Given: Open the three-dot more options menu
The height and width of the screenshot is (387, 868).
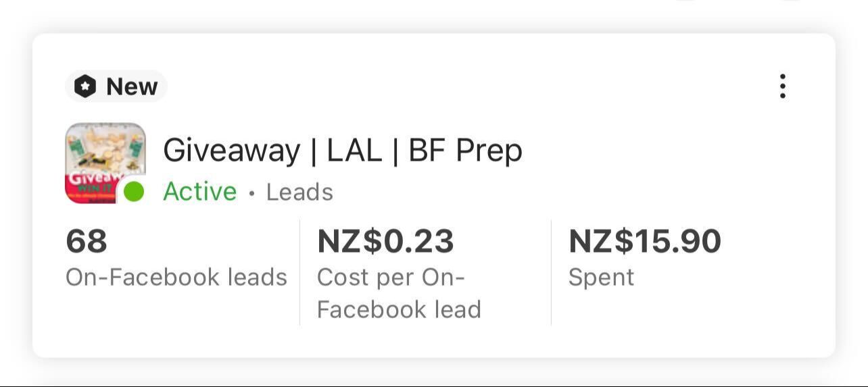Looking at the screenshot, I should tap(782, 86).
